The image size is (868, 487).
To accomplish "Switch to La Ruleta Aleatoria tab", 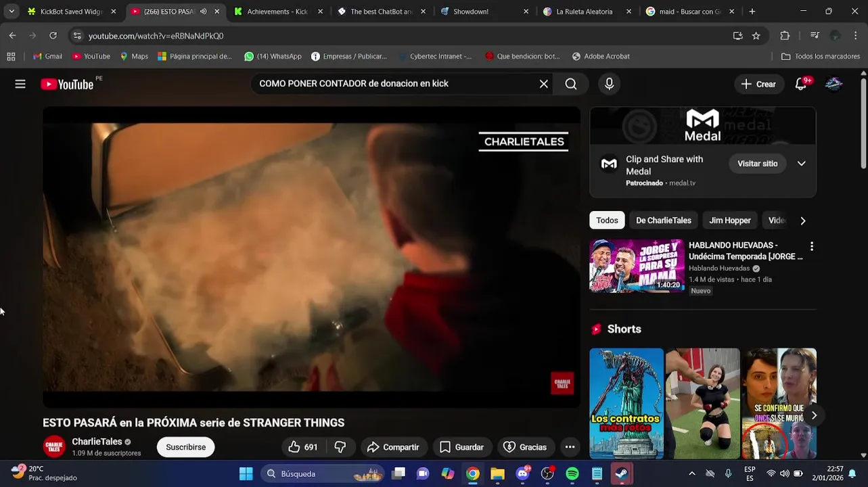I will click(586, 11).
